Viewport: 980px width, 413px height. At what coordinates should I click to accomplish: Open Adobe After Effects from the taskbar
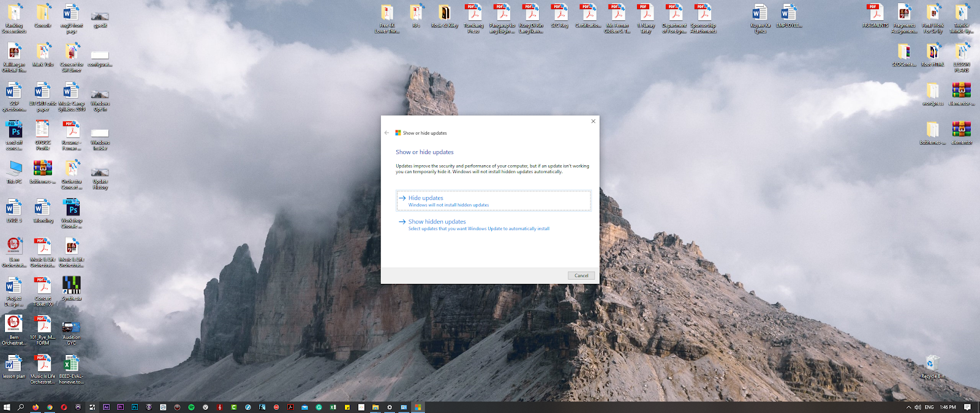click(107, 407)
